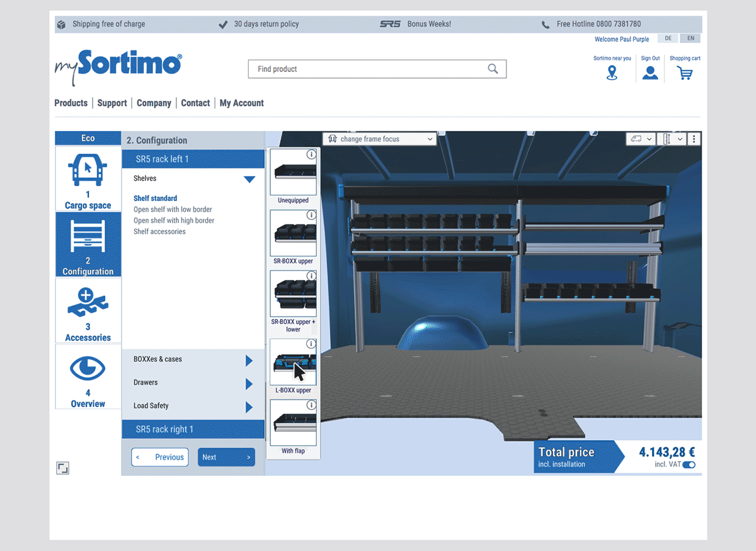Switch the language to DE
The height and width of the screenshot is (551, 756).
click(668, 38)
